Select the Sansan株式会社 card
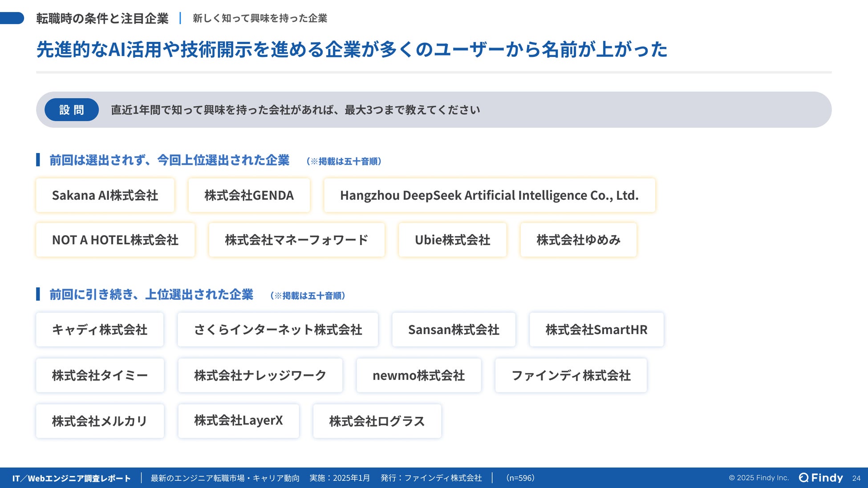Image resolution: width=868 pixels, height=488 pixels. (x=454, y=330)
